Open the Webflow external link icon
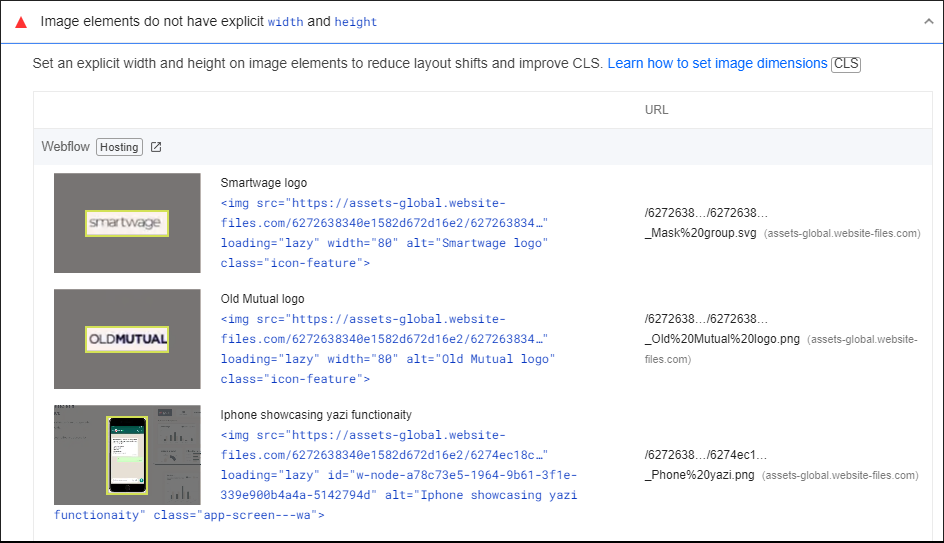This screenshot has width=944, height=543. point(156,147)
